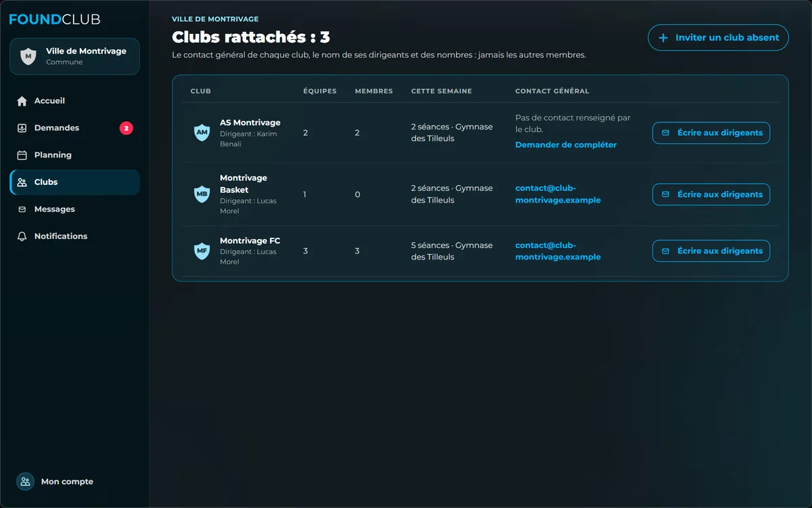Viewport: 812px width, 508px height.
Task: Click the AS Montrivage AM shield badge
Action: coord(202,133)
